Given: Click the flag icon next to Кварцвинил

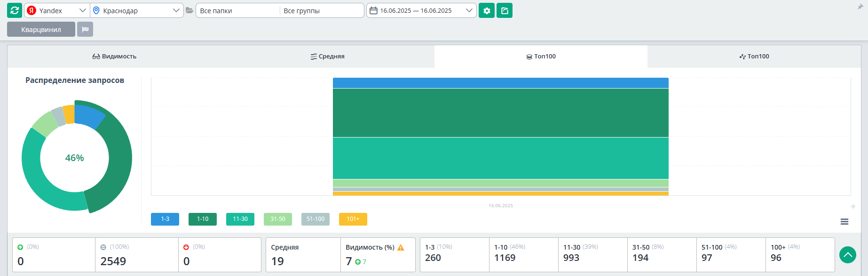Looking at the screenshot, I should (x=85, y=29).
